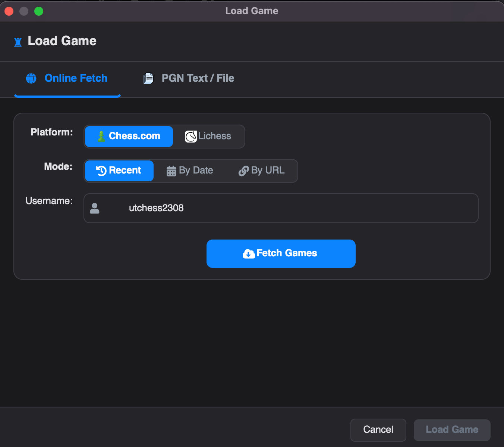Click the chain link icon on By URL
Viewport: 504px width, 447px height.
click(x=243, y=171)
